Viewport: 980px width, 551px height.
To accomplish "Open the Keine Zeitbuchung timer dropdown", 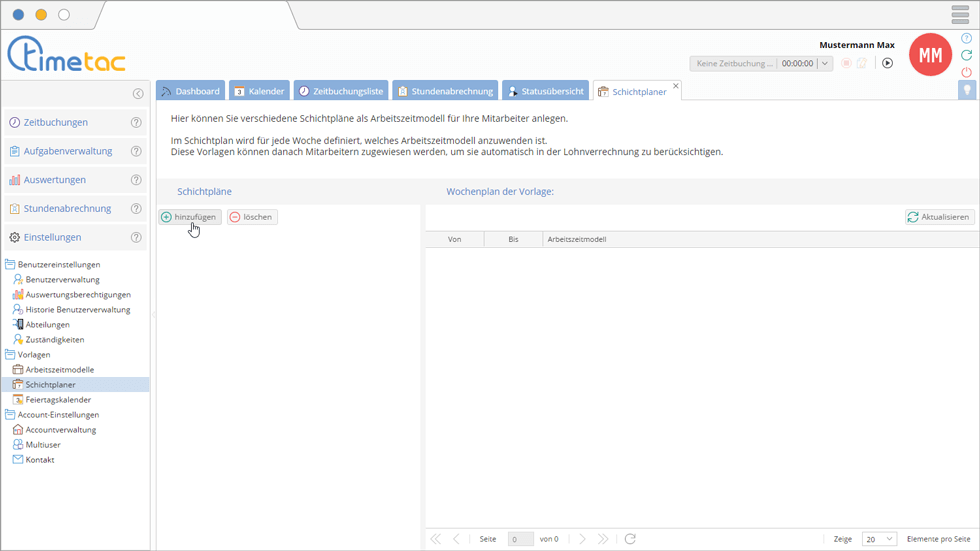I will pyautogui.click(x=825, y=64).
